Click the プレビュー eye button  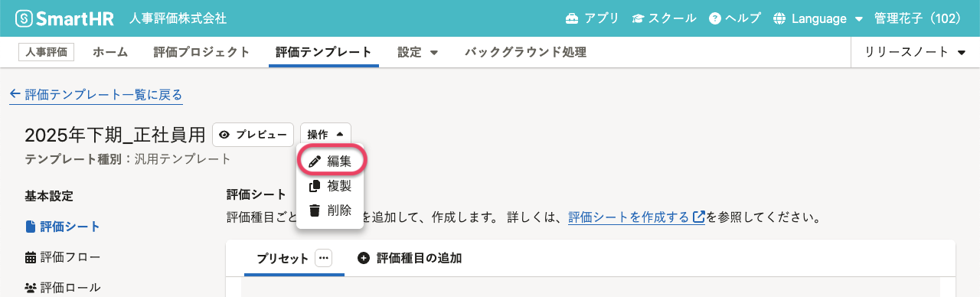point(253,135)
